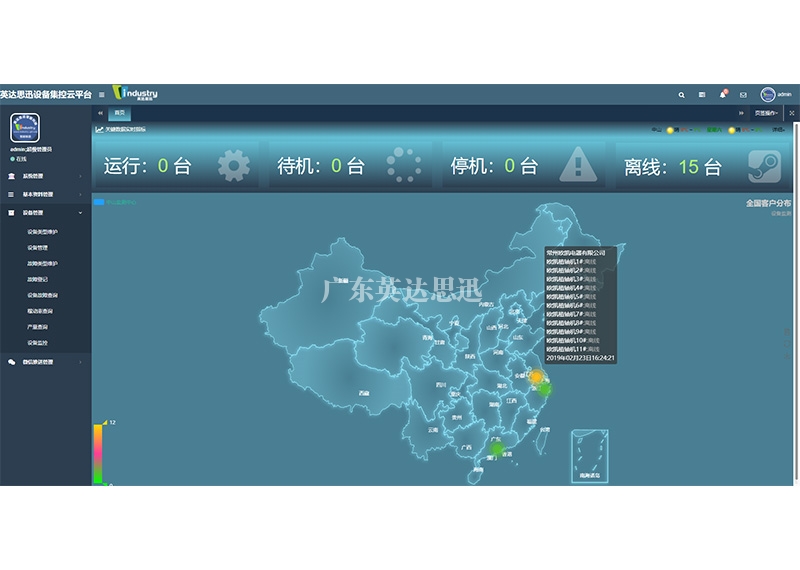800x570 pixels.
Task: Click the 青海 province label on map
Action: [x=427, y=337]
